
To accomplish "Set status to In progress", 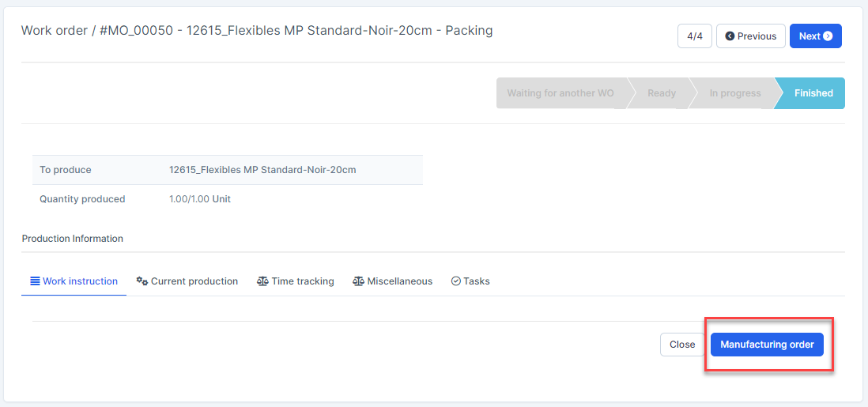I will 734,93.
